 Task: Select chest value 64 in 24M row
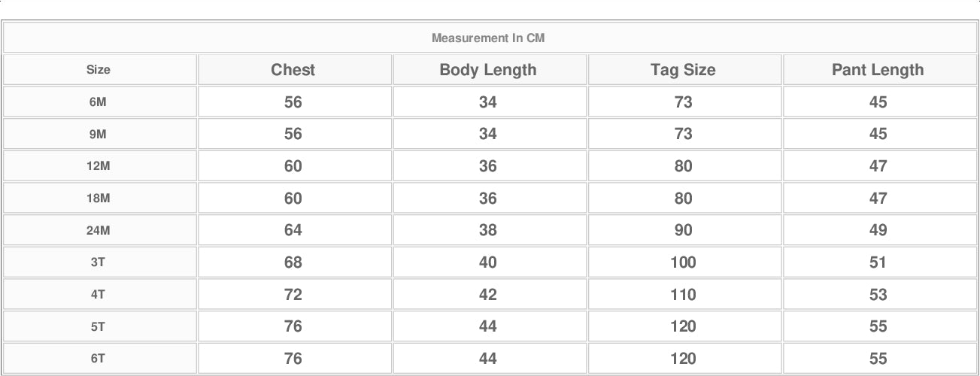pyautogui.click(x=293, y=230)
